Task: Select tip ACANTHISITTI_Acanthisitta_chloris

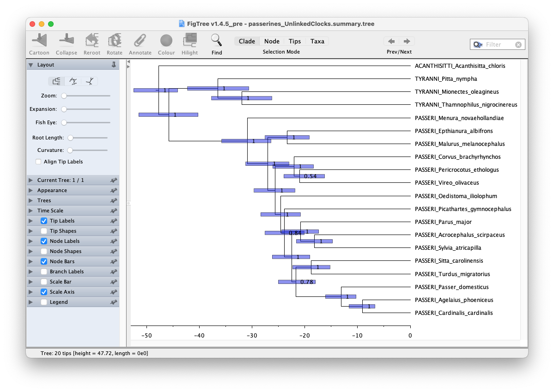Action: (x=460, y=66)
